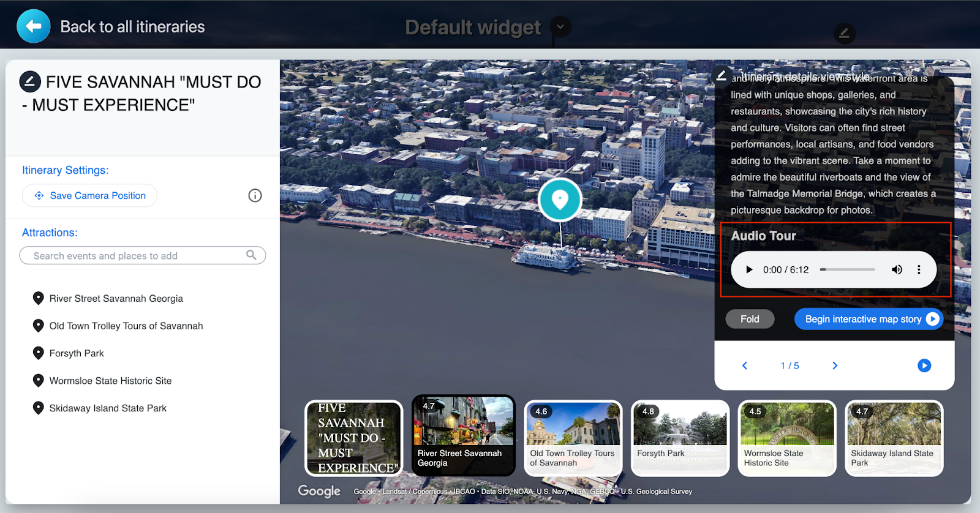Select Wormsloe State Historic Site attraction

(x=110, y=381)
